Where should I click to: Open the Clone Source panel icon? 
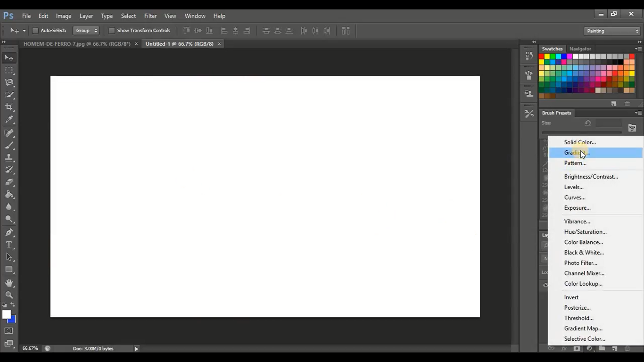[528, 93]
